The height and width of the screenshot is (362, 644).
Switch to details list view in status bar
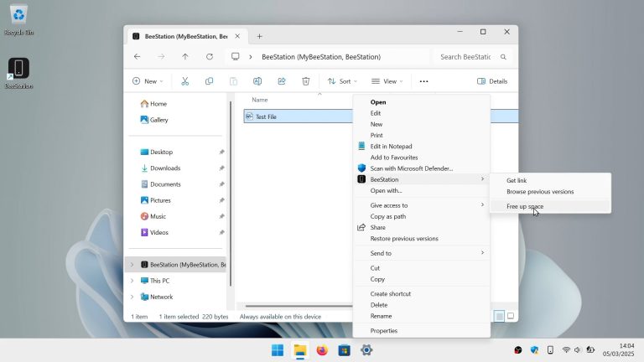point(499,316)
